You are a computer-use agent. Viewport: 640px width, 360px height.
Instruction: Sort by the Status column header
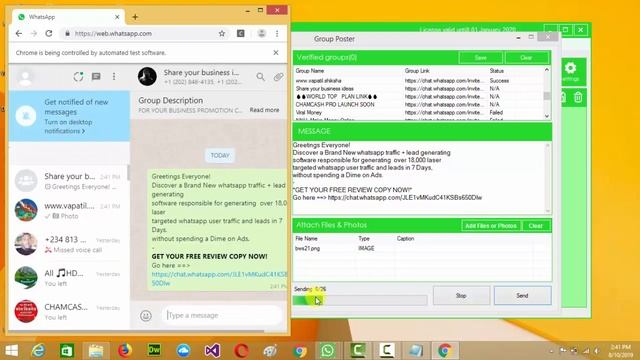[x=497, y=71]
